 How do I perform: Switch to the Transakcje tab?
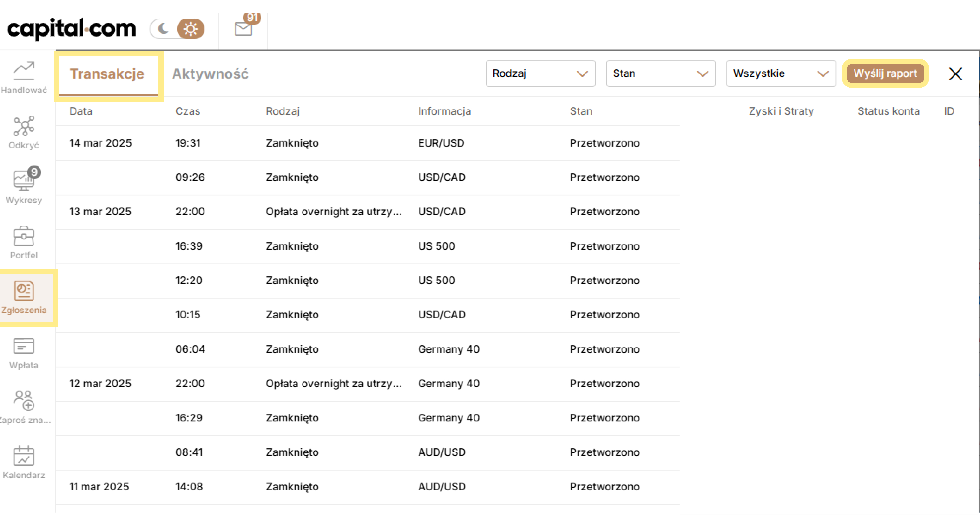coord(107,74)
